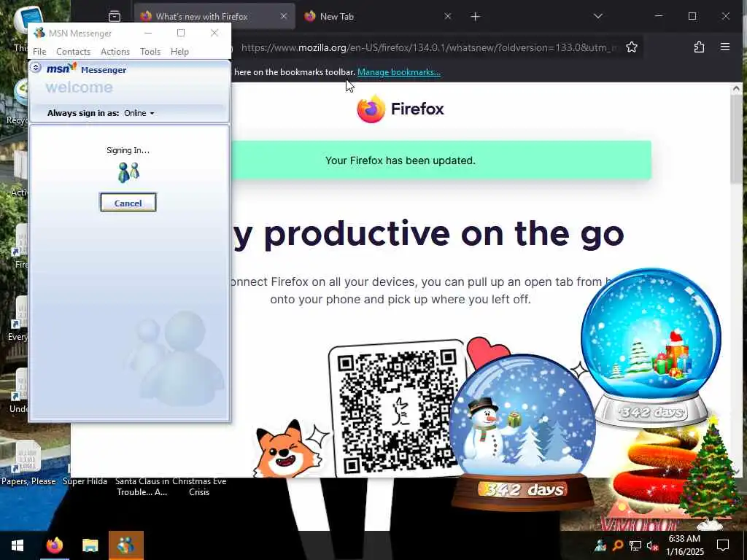Open the Windows Start menu

tap(18, 545)
